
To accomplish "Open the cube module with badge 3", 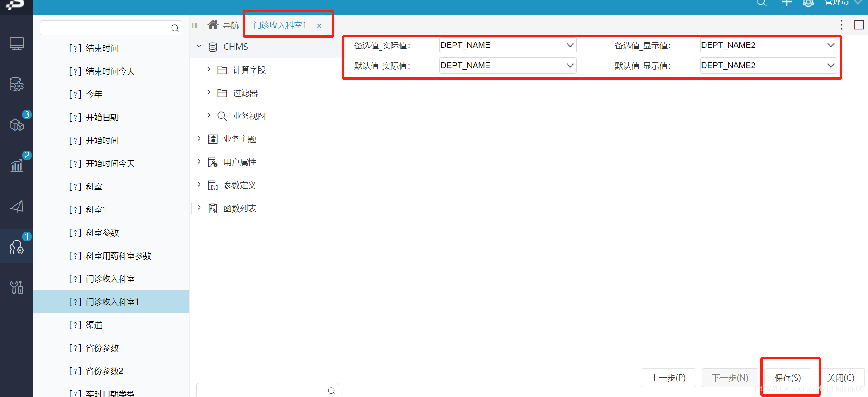I will coord(17,124).
